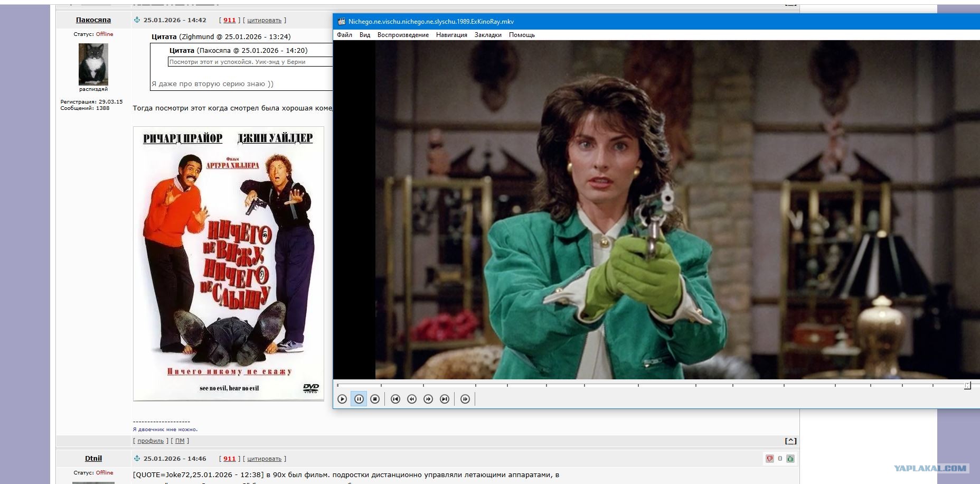This screenshot has width=980, height=484.
Task: Go to page top via [^] link
Action: pos(790,441)
